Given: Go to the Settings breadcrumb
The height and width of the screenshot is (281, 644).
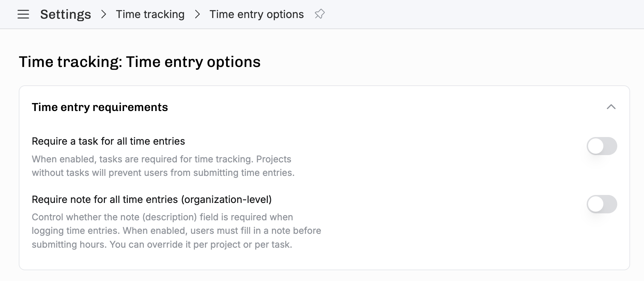Looking at the screenshot, I should click(x=66, y=14).
